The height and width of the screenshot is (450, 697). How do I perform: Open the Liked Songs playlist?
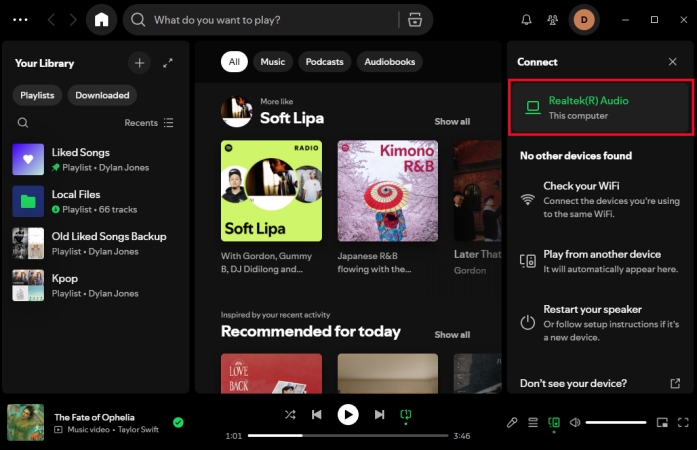point(95,159)
